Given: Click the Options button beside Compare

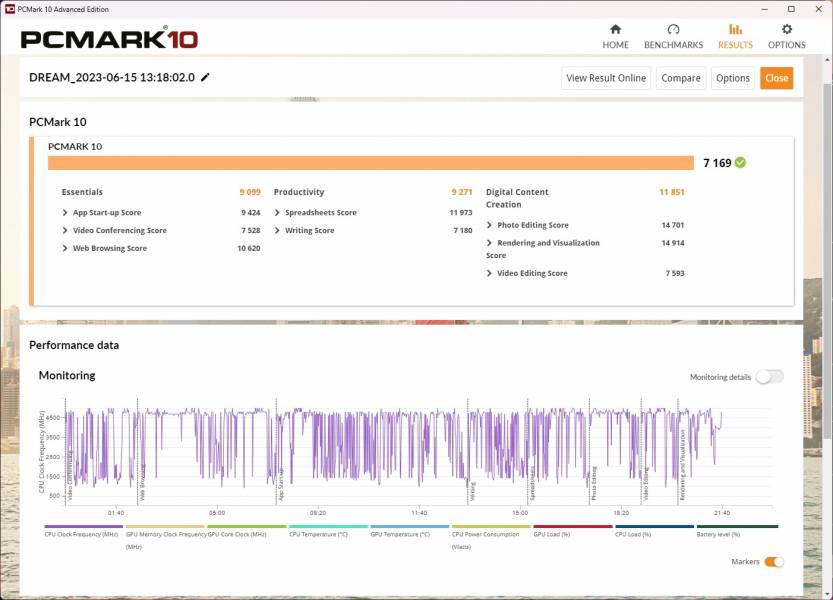Looking at the screenshot, I should point(733,78).
